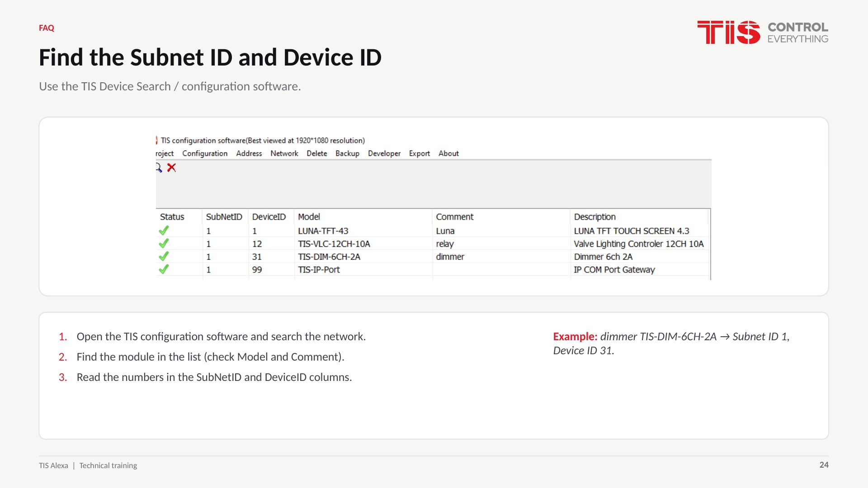Select the LUNA-TFT-43 model cell
868x488 pixels.
point(323,231)
